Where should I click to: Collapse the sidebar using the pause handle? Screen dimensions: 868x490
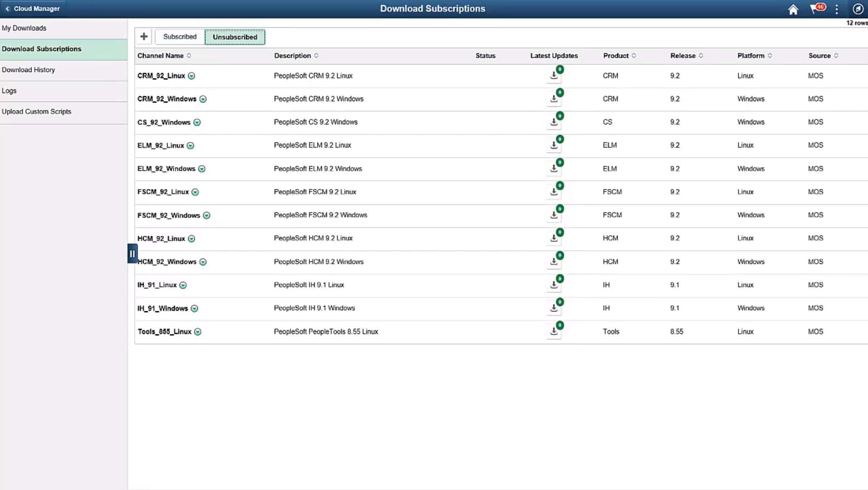[132, 253]
